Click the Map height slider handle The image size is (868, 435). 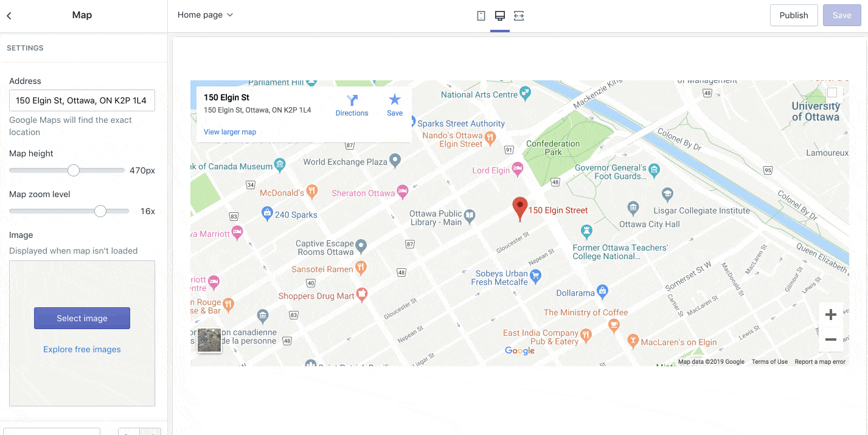tap(74, 170)
